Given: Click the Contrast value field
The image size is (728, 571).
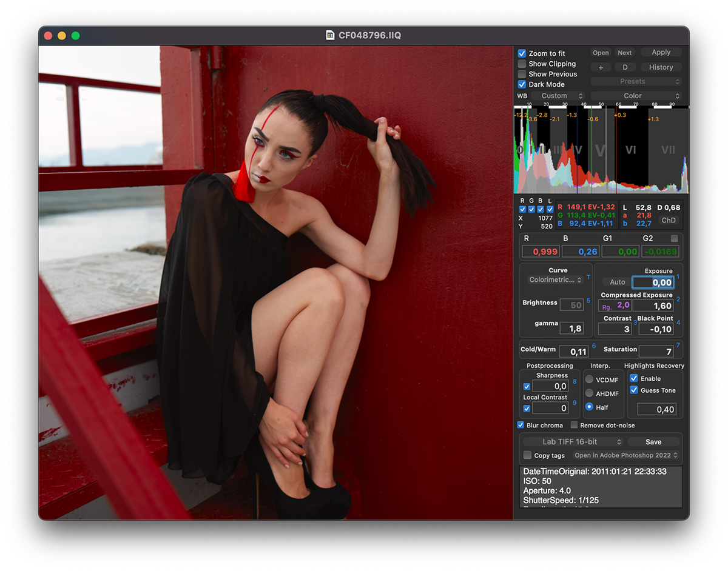Looking at the screenshot, I should coord(615,329).
